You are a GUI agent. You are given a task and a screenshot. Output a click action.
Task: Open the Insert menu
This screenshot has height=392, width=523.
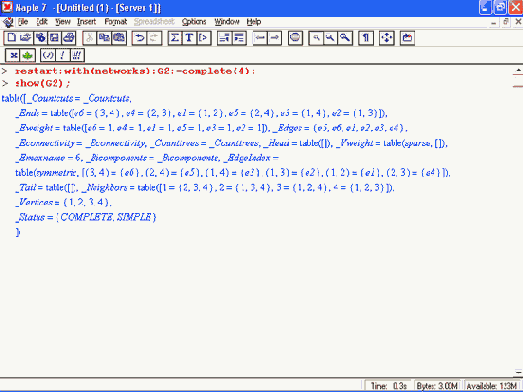click(86, 22)
